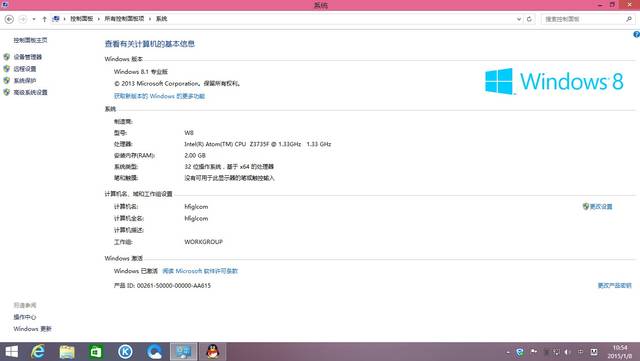
Task: Click the touch keyboard tray icon
Action: (x=594, y=352)
